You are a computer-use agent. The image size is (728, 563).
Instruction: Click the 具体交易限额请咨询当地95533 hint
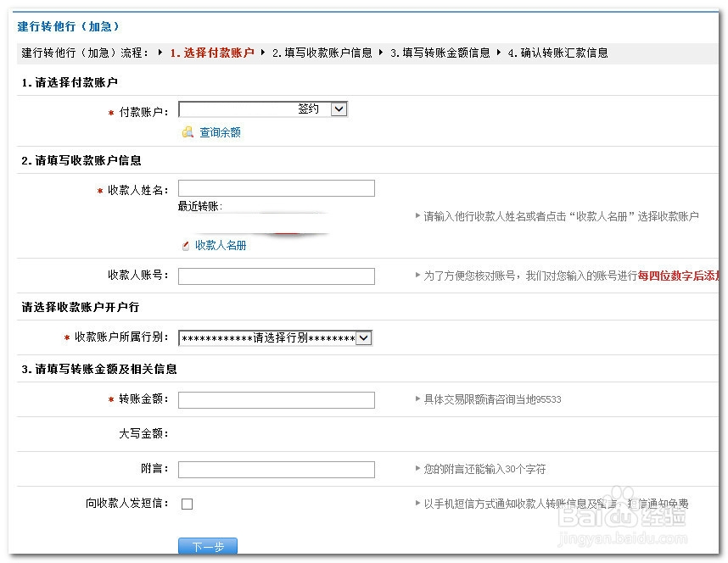[492, 399]
